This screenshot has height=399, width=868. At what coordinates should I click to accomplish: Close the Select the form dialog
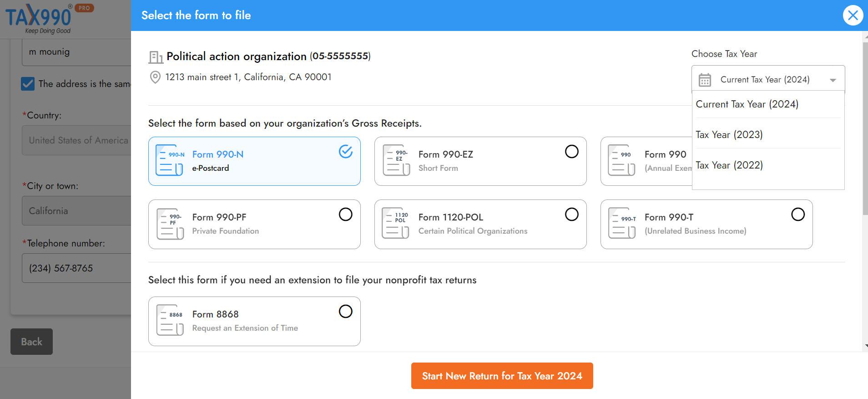tap(853, 15)
